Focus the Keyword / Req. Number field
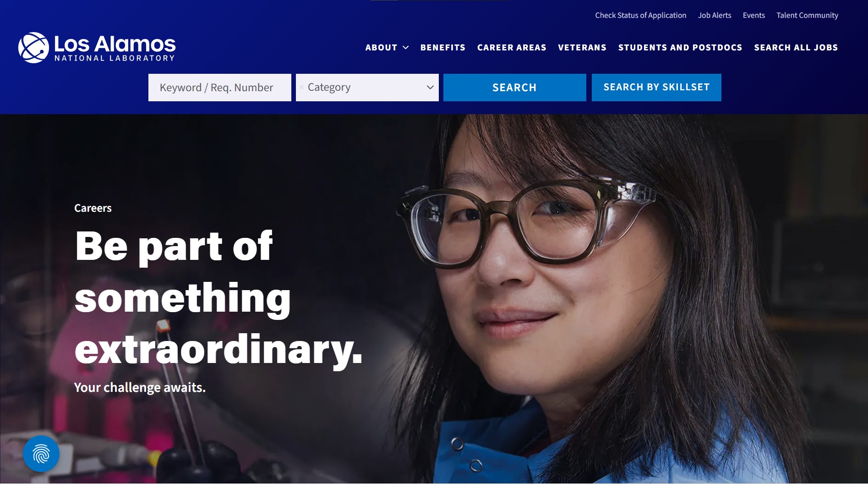The width and height of the screenshot is (868, 495). point(220,88)
